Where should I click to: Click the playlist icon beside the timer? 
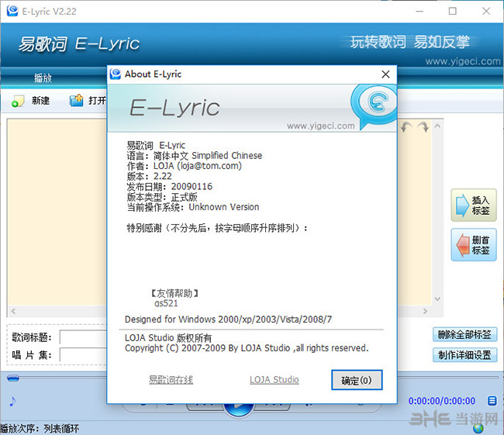pos(492,401)
